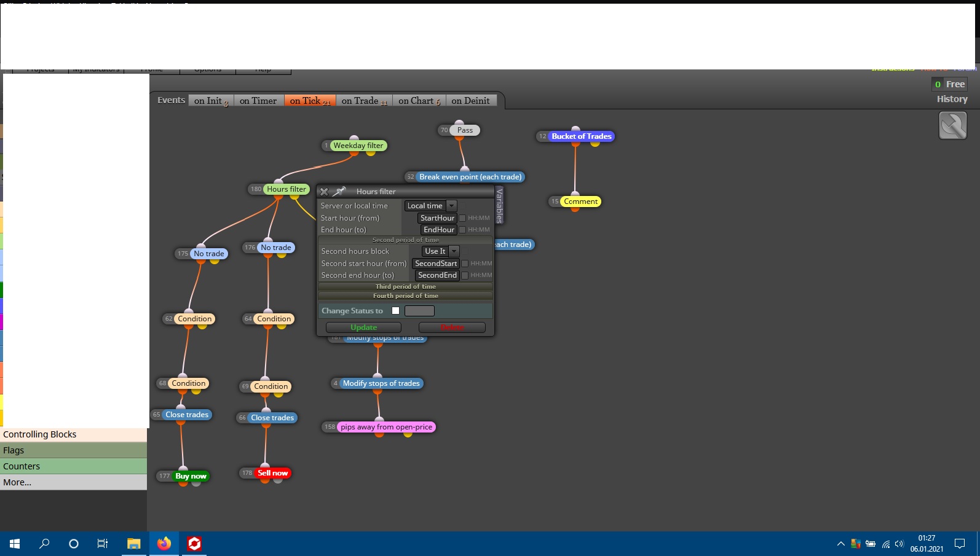This screenshot has height=556, width=980.
Task: Enable the Change Status to checkbox
Action: click(396, 311)
